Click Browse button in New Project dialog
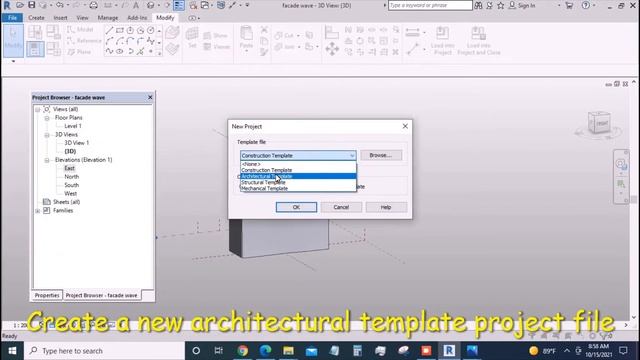The width and height of the screenshot is (640, 360). click(x=381, y=155)
